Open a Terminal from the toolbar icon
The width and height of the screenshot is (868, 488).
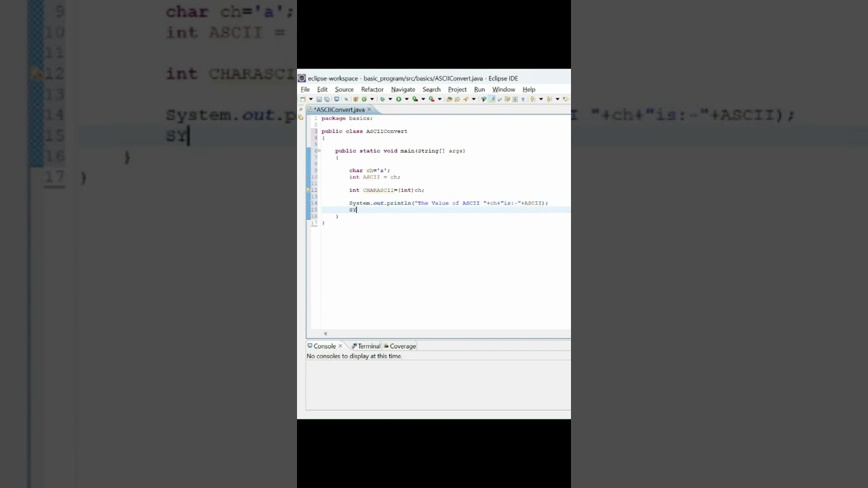336,99
